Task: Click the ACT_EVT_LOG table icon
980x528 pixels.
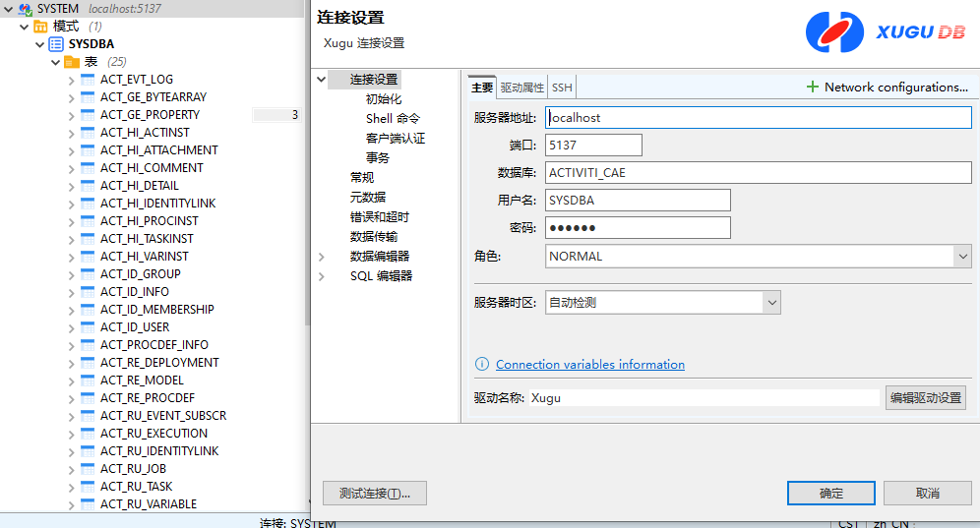Action: [x=88, y=80]
